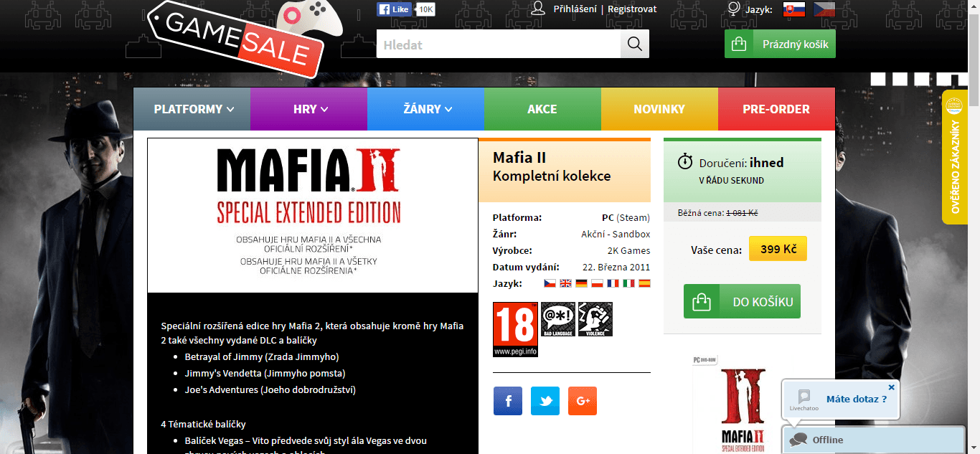
Task: Click the 2K Games producer text
Action: tap(629, 250)
